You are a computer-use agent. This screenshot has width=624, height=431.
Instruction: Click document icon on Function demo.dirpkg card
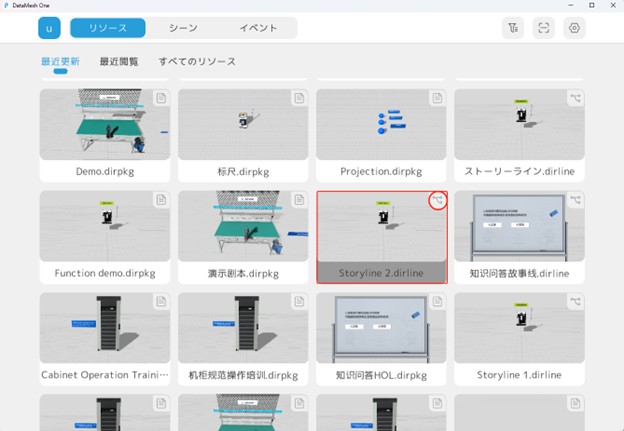161,200
